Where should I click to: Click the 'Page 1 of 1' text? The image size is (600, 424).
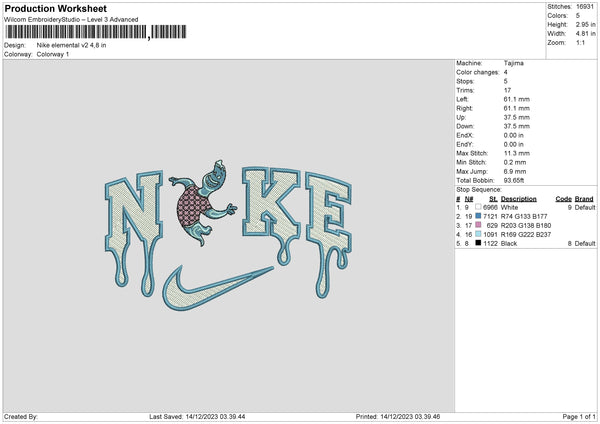click(579, 416)
